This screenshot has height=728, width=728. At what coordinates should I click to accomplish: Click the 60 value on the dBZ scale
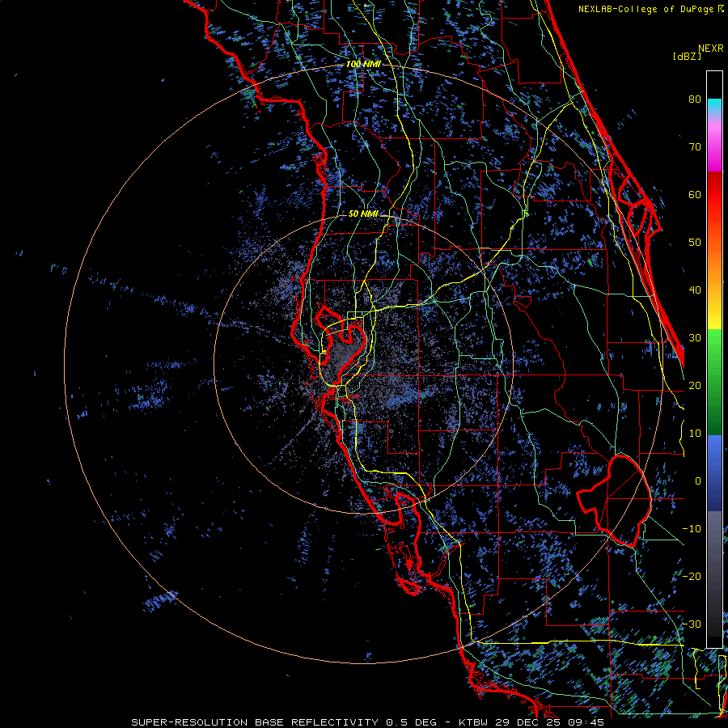pyautogui.click(x=695, y=194)
